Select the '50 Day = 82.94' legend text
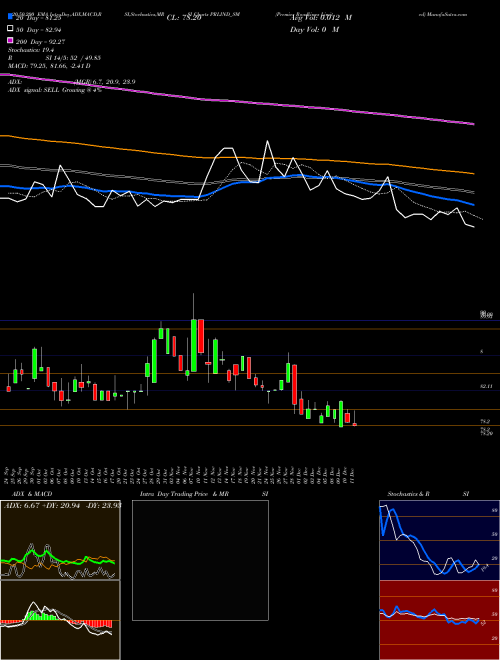This screenshot has height=660, width=500. click(39, 30)
